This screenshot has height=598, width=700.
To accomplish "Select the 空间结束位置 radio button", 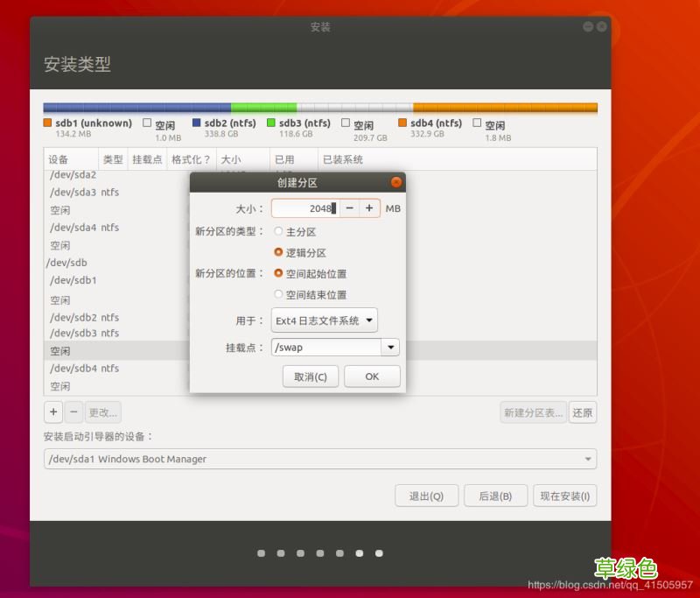I will coord(278,294).
